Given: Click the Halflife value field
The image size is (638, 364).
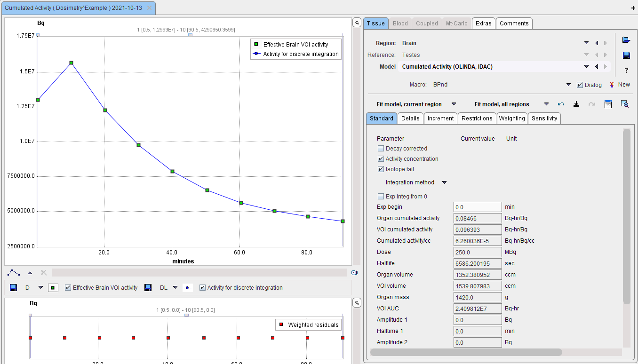Looking at the screenshot, I should (x=478, y=263).
